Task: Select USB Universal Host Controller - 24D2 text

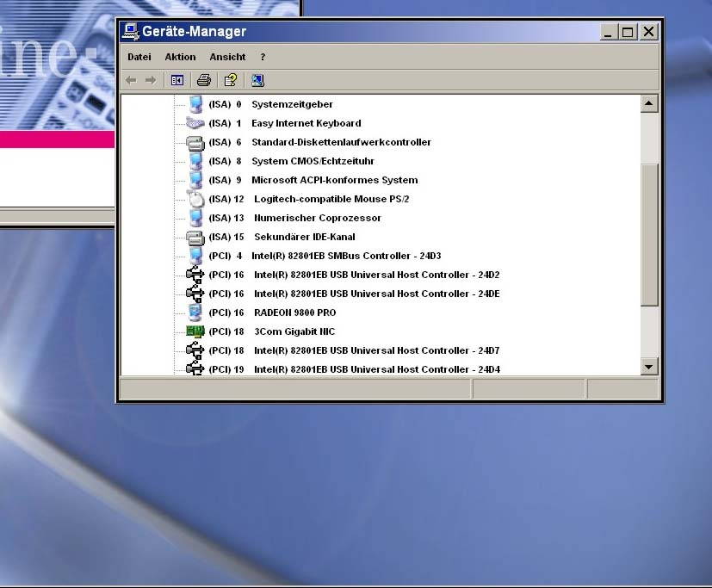Action: click(377, 275)
